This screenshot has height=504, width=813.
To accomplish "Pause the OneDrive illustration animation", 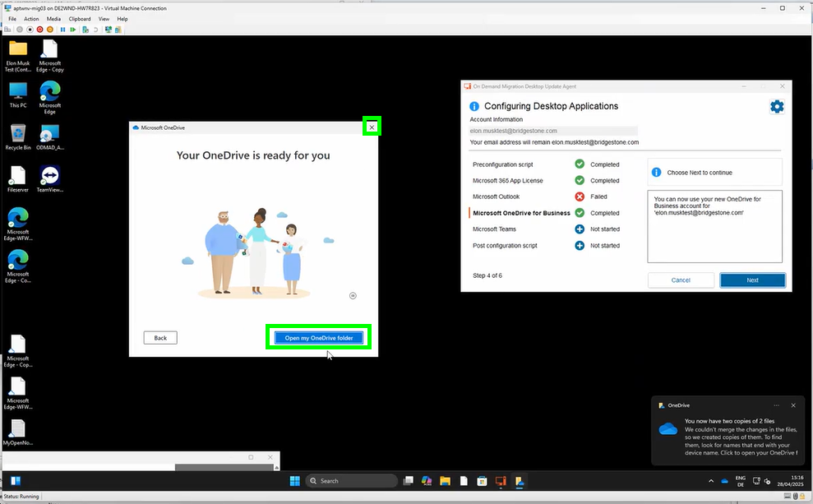I will coord(353,295).
